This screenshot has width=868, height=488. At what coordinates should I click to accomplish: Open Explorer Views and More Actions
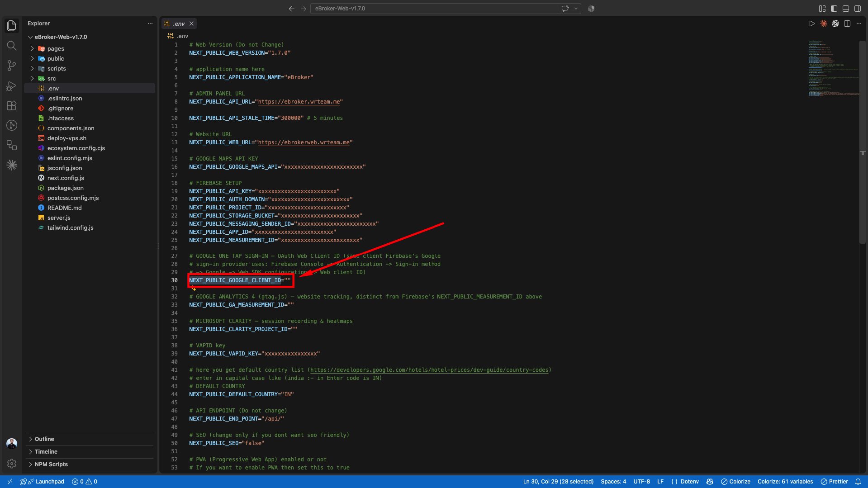(150, 24)
